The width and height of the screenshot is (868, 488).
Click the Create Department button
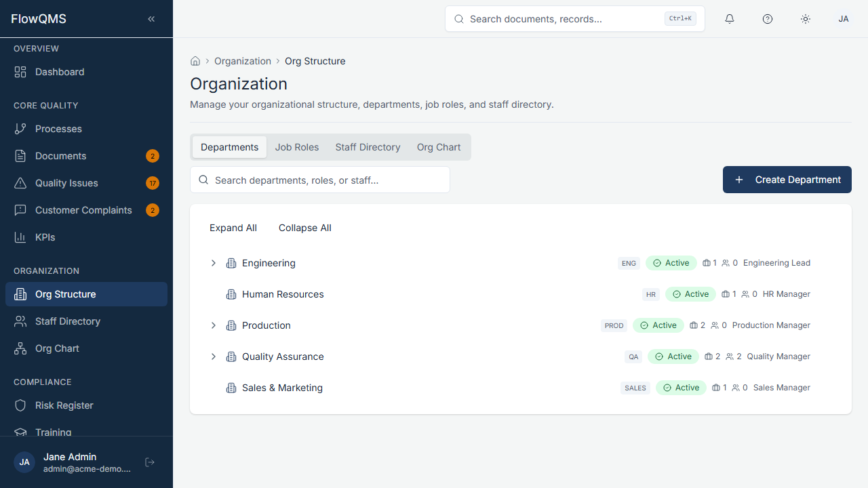point(787,180)
